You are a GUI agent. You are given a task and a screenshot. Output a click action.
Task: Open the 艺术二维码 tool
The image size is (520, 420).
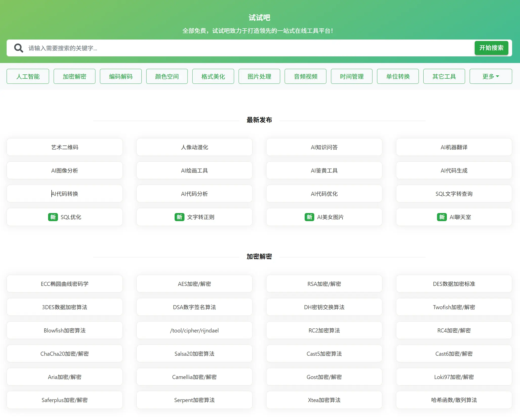(x=65, y=147)
